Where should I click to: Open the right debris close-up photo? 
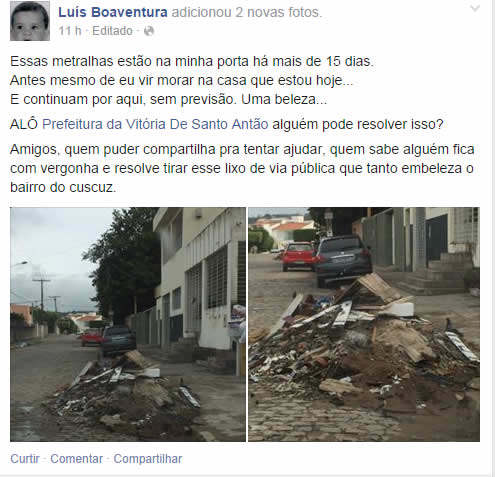(x=364, y=324)
